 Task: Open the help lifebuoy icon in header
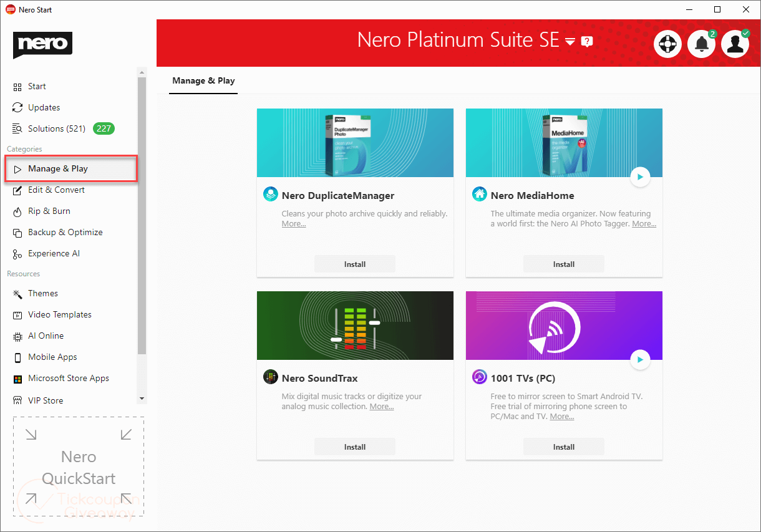click(667, 44)
